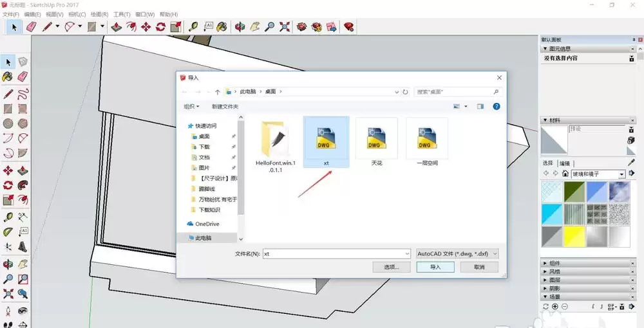Select the Rotate tool in top toolbar
This screenshot has height=328, width=644.
pyautogui.click(x=160, y=27)
